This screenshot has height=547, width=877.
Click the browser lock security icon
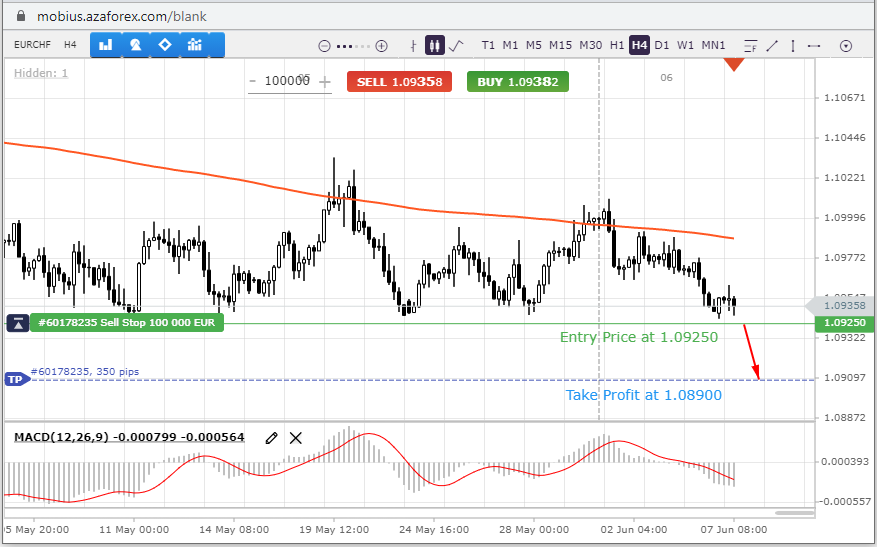point(21,16)
